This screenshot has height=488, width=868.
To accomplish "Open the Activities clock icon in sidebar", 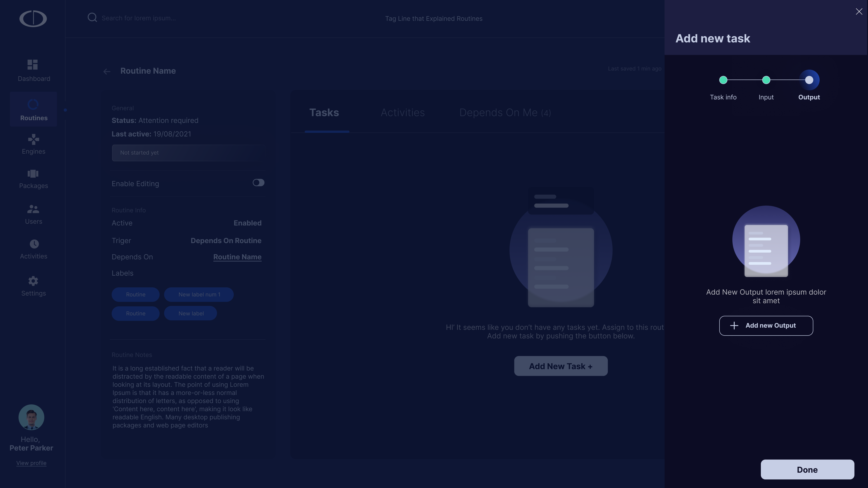I will click(x=34, y=244).
